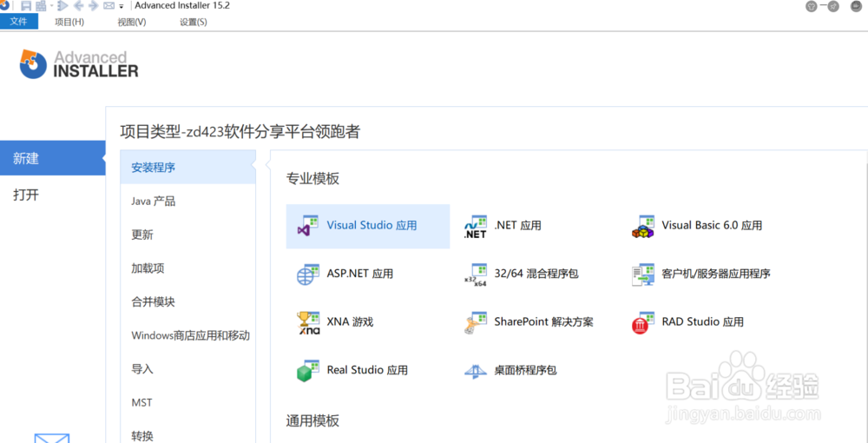The width and height of the screenshot is (868, 443).
Task: Select the Visual Studio 应用 label
Action: [x=372, y=225]
